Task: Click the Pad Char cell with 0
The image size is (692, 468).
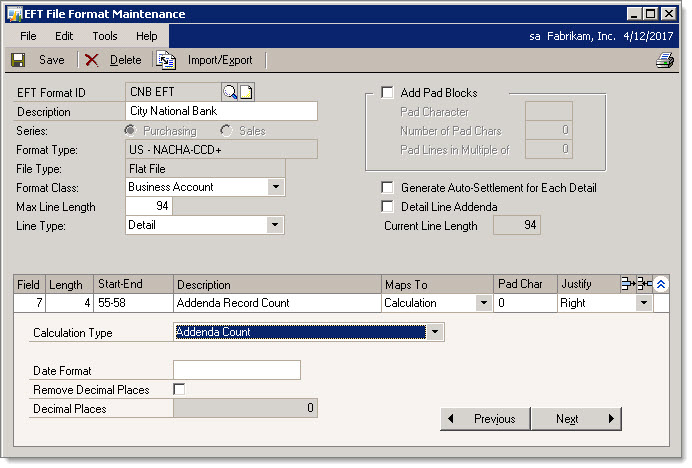Action: 525,303
